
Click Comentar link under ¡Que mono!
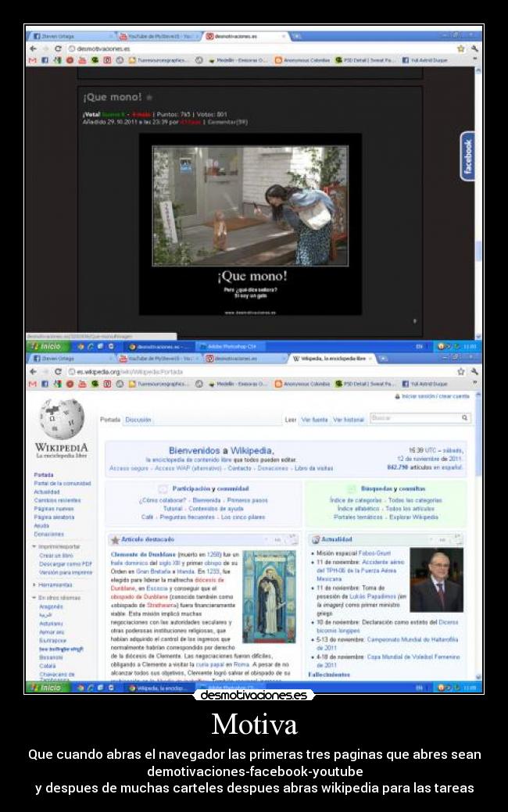(x=227, y=122)
